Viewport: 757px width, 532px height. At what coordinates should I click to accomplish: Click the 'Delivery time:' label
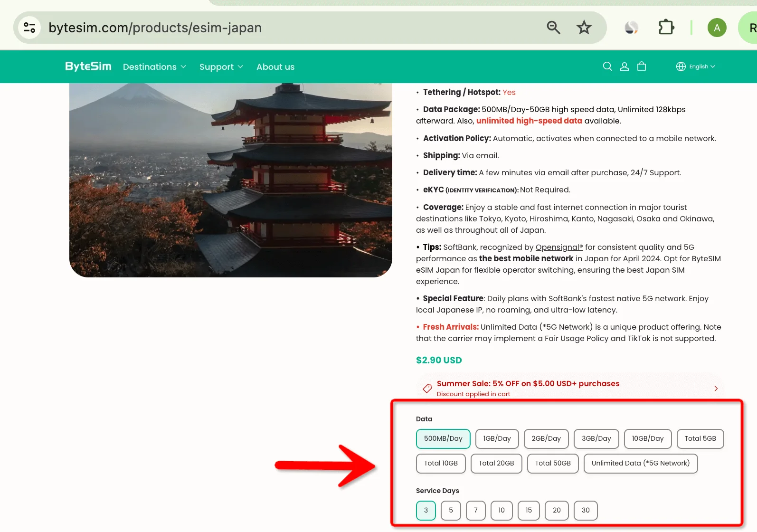tap(450, 173)
